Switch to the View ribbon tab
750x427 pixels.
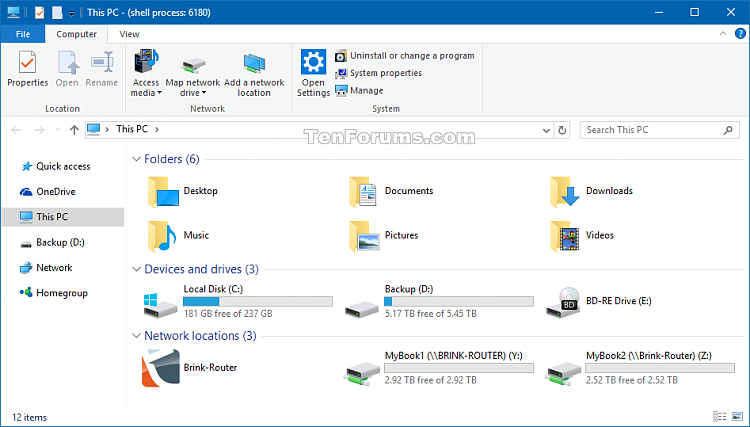click(129, 34)
